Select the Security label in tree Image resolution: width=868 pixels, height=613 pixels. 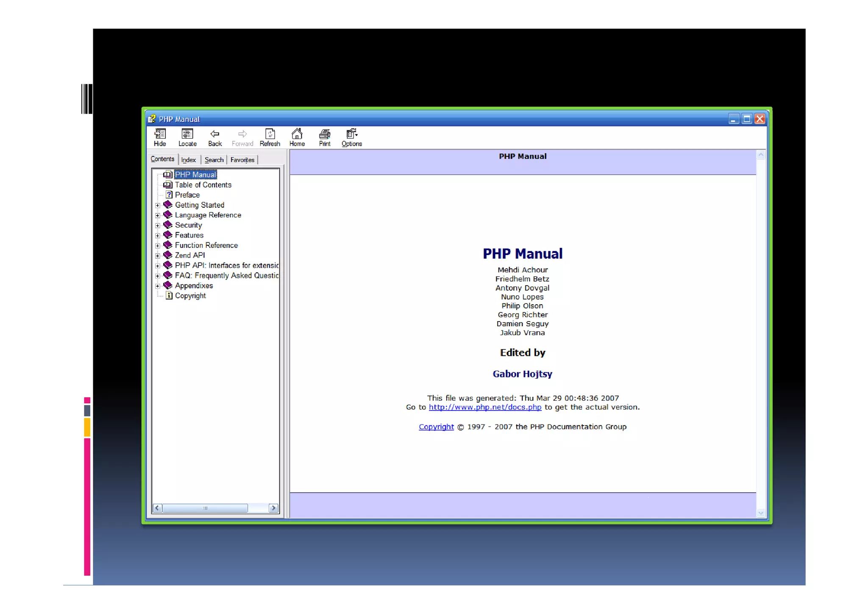tap(189, 225)
